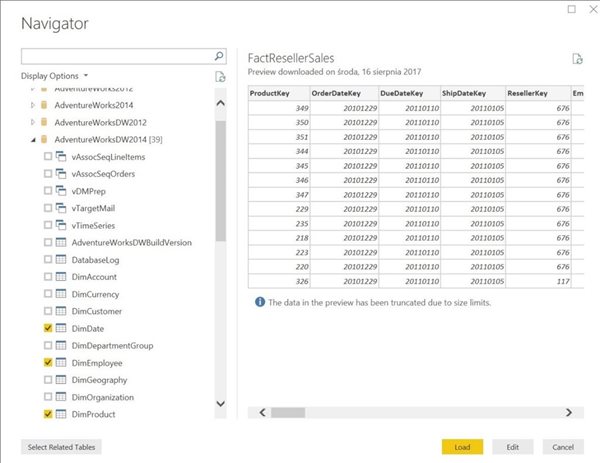Screen dimensions: 600x463
Task: Check the DimGeography checkbox
Action: 48,380
